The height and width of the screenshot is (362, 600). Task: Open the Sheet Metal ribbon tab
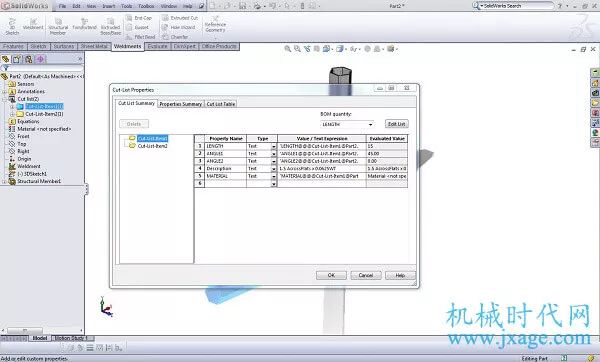tap(94, 46)
